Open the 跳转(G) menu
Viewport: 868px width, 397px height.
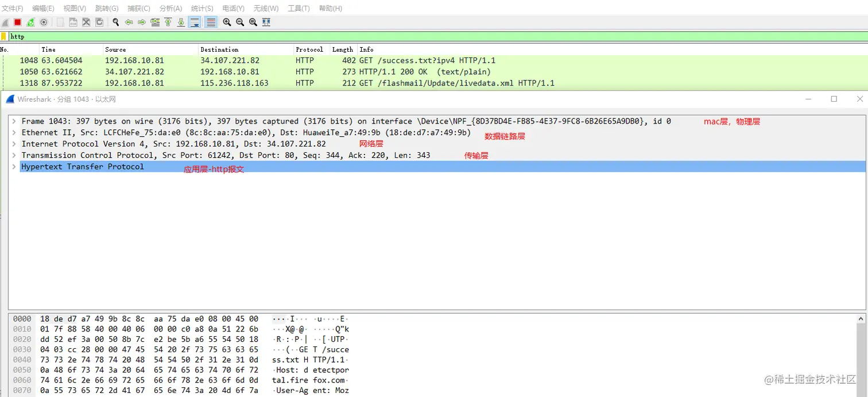107,9
